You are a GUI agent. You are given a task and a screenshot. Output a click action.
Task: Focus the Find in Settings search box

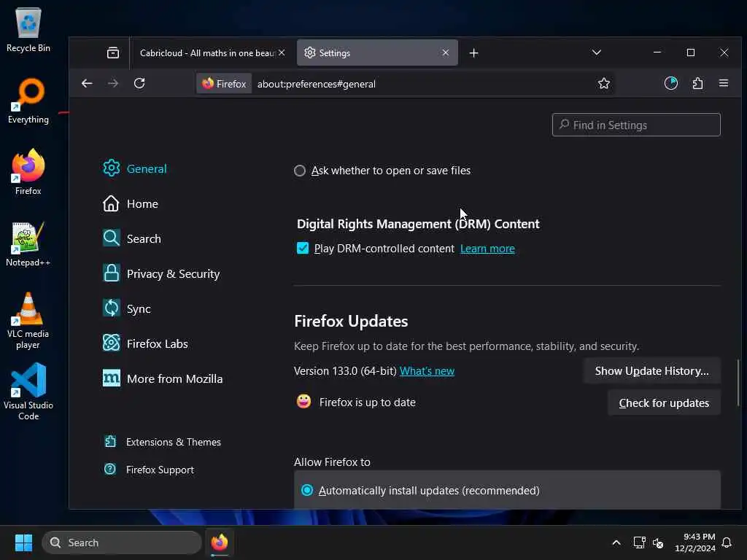(636, 125)
